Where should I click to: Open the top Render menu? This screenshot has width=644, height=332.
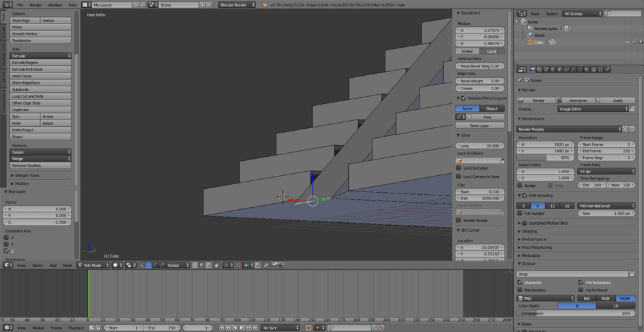(x=36, y=5)
